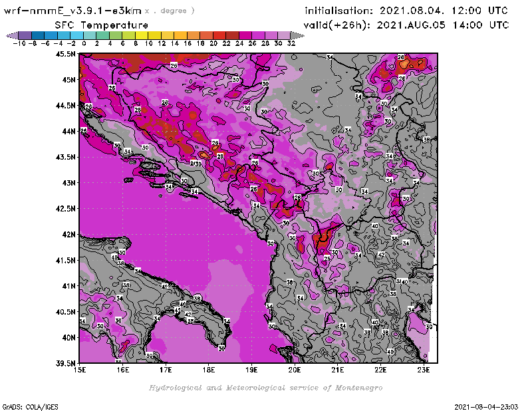Click the dark magenta swatch between 24 and 26
This screenshot has width=532, height=411.
coord(245,35)
